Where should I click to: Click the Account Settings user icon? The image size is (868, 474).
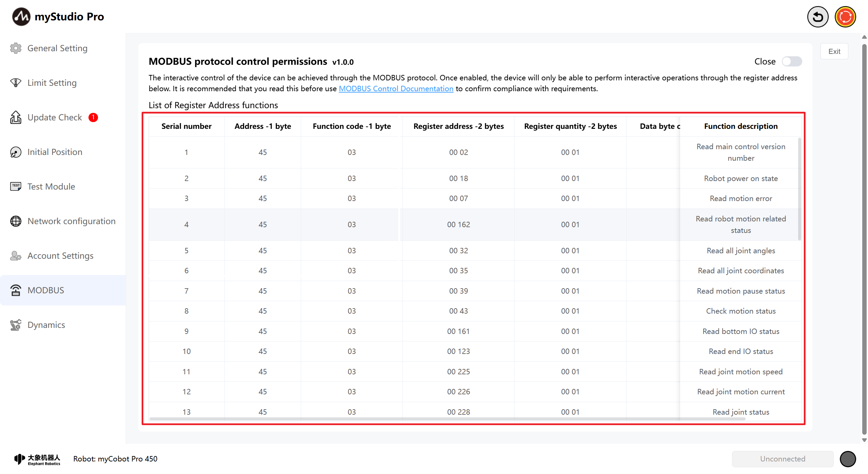tap(16, 256)
